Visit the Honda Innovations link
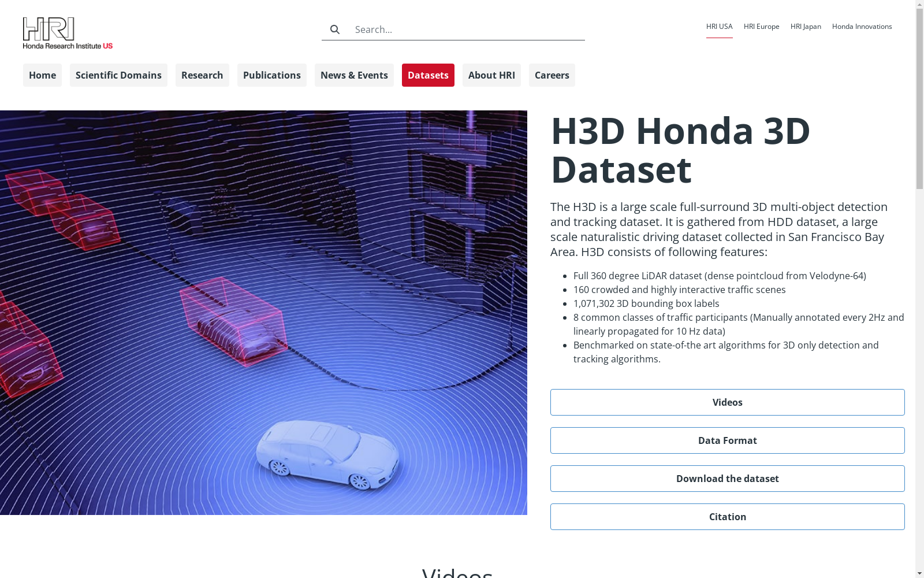This screenshot has height=578, width=924. click(862, 27)
